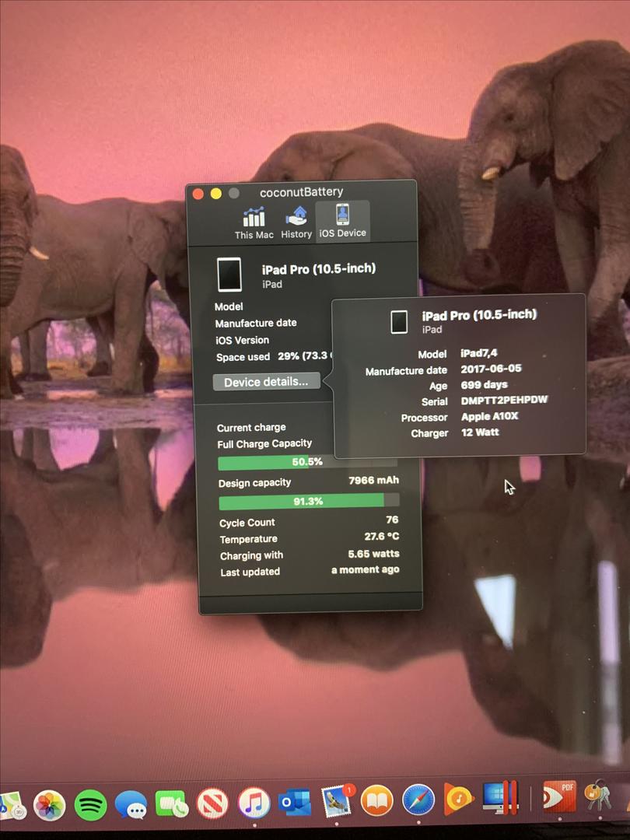
Task: Open iTunes from the Dock
Action: pos(254,803)
